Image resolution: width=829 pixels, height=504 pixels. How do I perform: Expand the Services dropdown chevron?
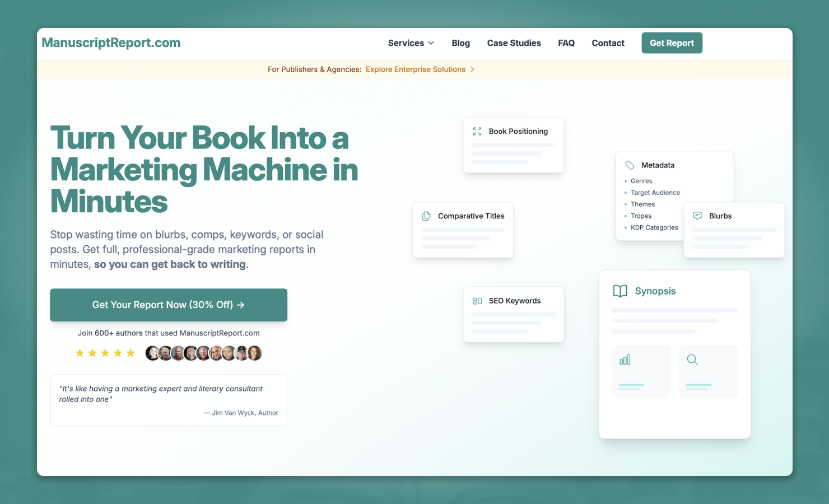431,43
